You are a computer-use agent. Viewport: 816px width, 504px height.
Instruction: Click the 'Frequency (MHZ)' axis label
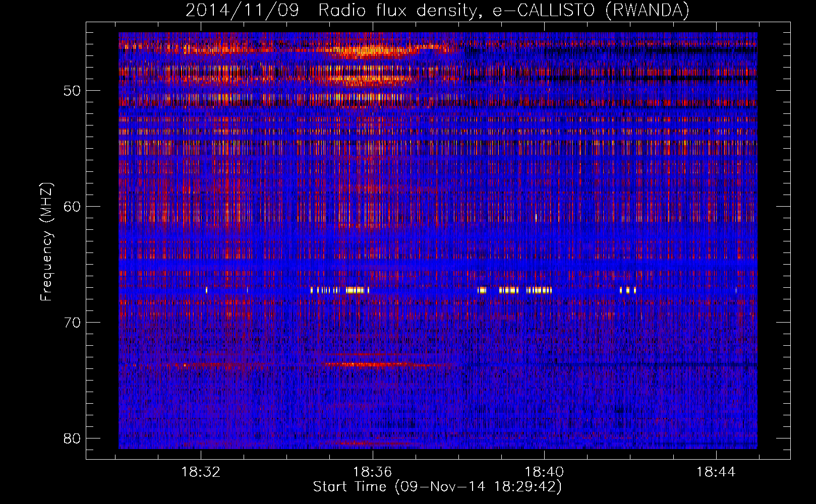pos(46,241)
